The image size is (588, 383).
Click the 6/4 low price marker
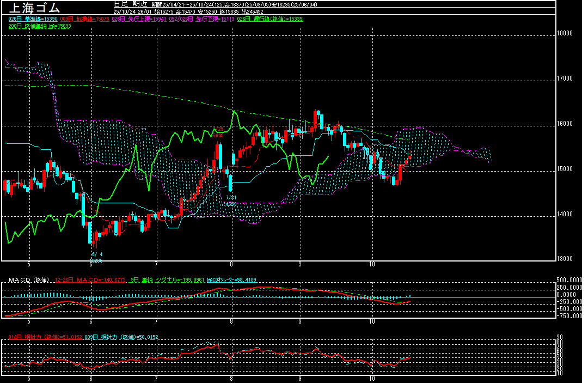(96, 254)
